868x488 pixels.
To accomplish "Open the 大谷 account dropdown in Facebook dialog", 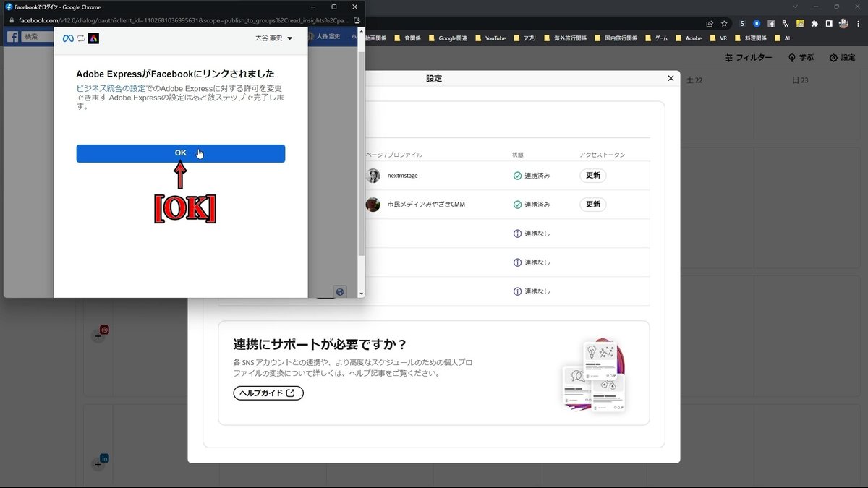I will (x=274, y=38).
